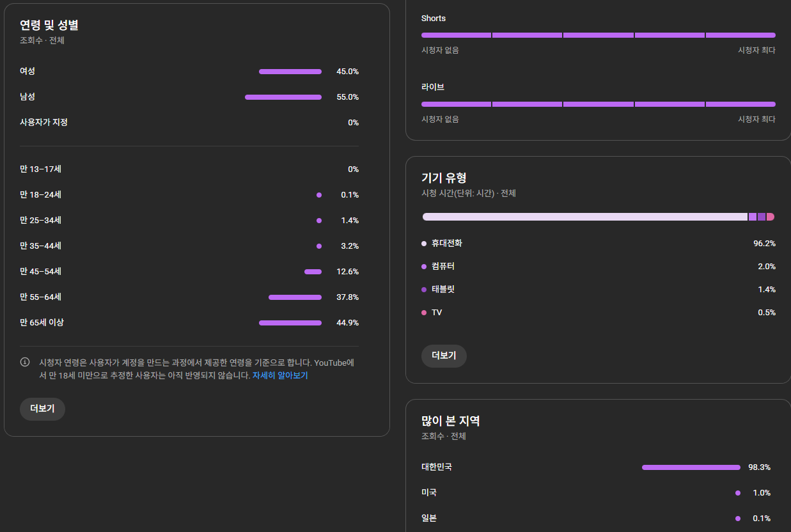The width and height of the screenshot is (791, 532).
Task: Select the 만 55–64세 bar
Action: pyautogui.click(x=295, y=297)
